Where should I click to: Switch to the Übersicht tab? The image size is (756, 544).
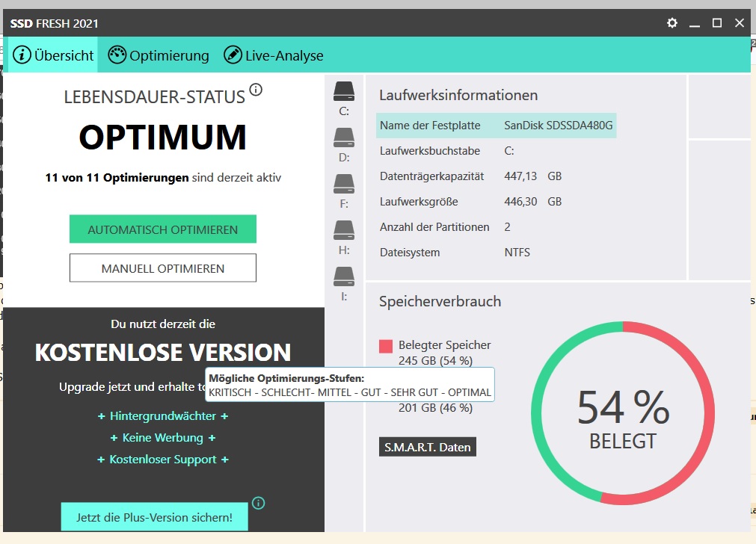coord(54,55)
